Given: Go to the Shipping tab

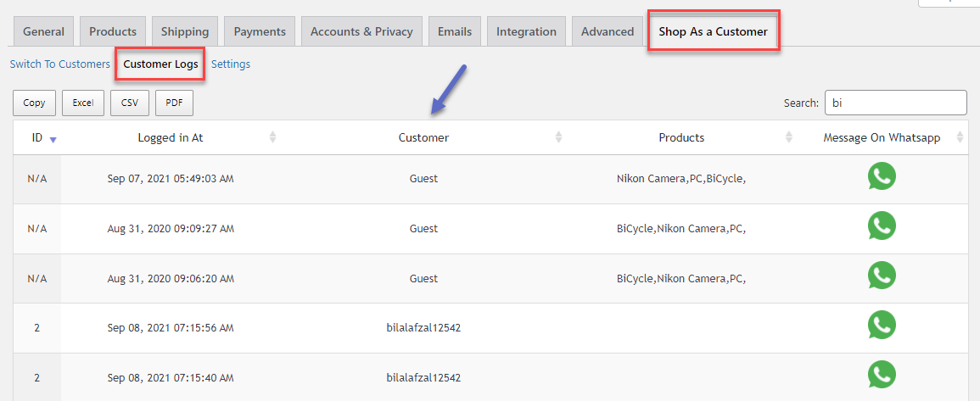Looking at the screenshot, I should pyautogui.click(x=185, y=31).
